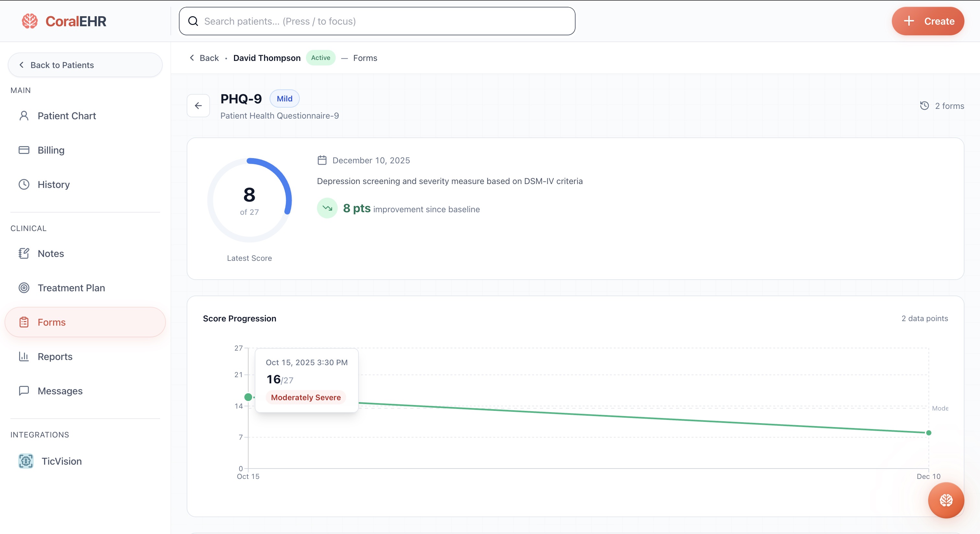980x534 pixels.
Task: Click the forms history clock icon
Action: (x=925, y=106)
